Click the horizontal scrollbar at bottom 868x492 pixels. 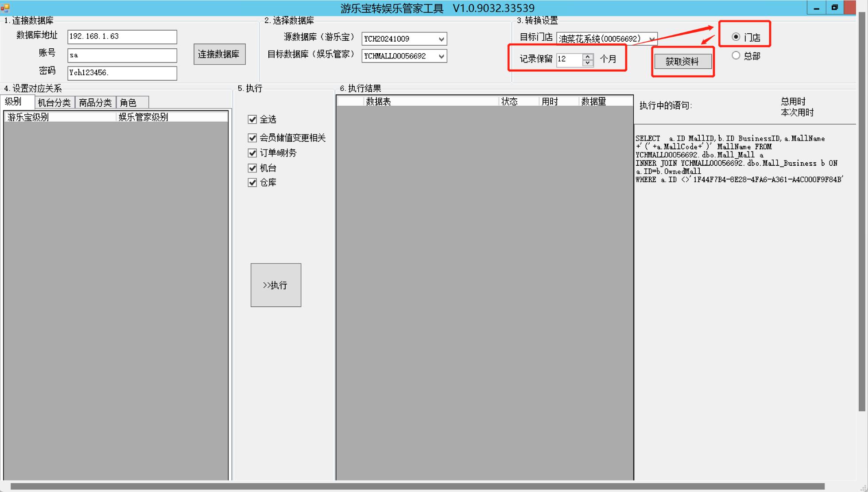coord(417,486)
